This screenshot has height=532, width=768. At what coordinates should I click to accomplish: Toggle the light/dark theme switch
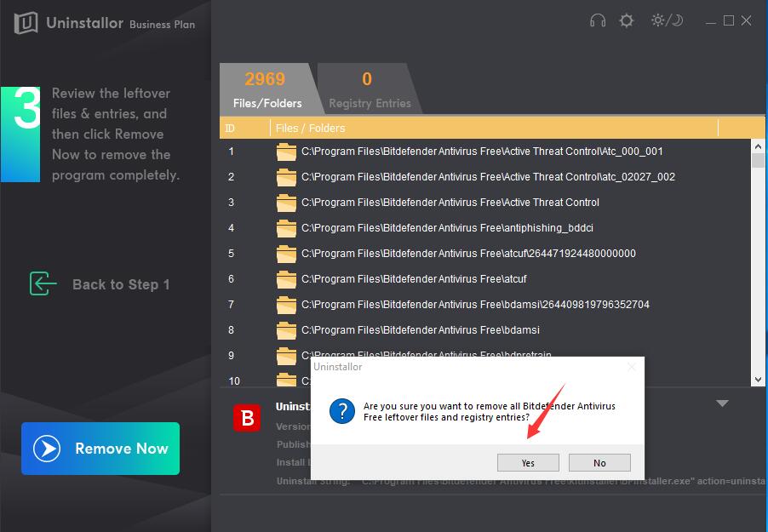pos(667,20)
